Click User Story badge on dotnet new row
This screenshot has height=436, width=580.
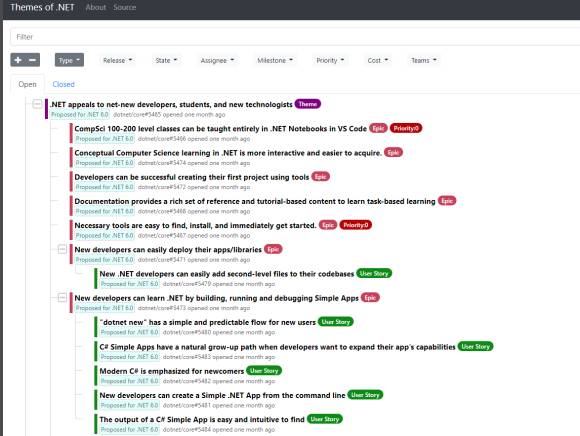tap(336, 322)
